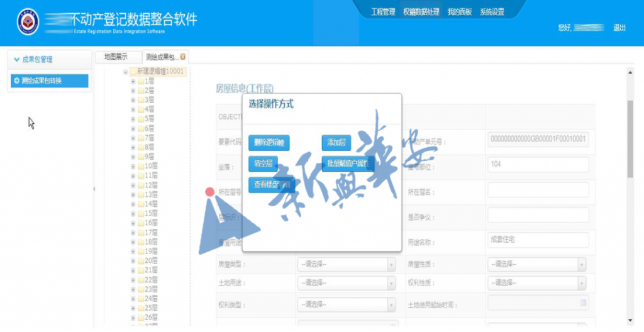The width and height of the screenshot is (644, 332).
Task: Open the 工程管理 menu
Action: [383, 12]
